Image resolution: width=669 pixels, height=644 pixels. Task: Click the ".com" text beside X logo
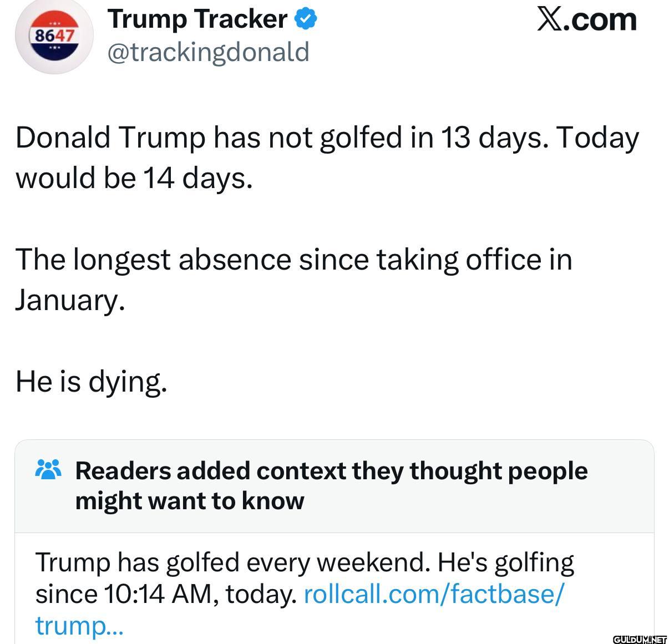[x=600, y=19]
